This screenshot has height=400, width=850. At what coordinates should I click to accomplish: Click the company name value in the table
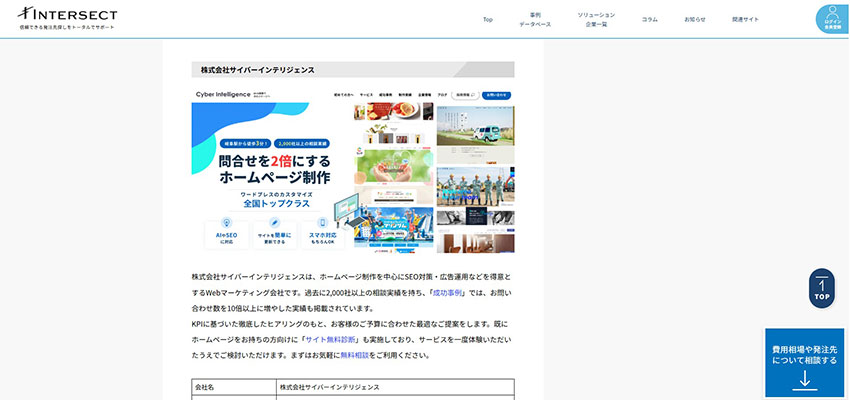(x=330, y=387)
